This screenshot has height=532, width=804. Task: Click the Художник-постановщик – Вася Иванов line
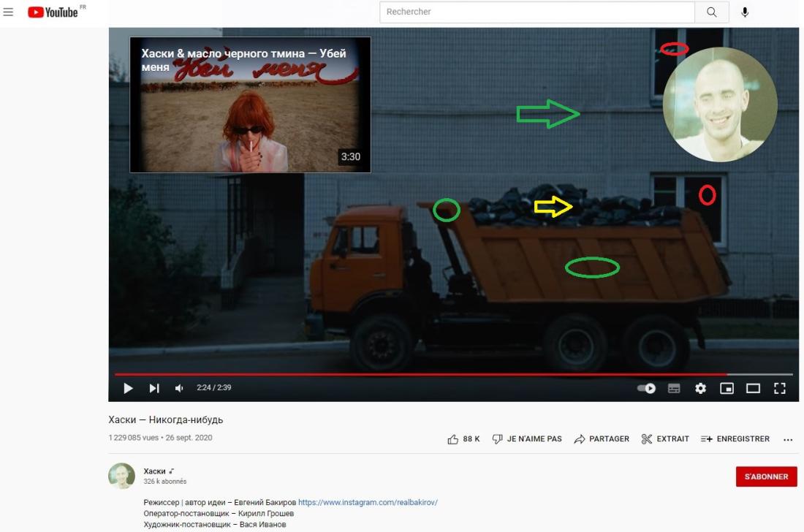click(215, 525)
